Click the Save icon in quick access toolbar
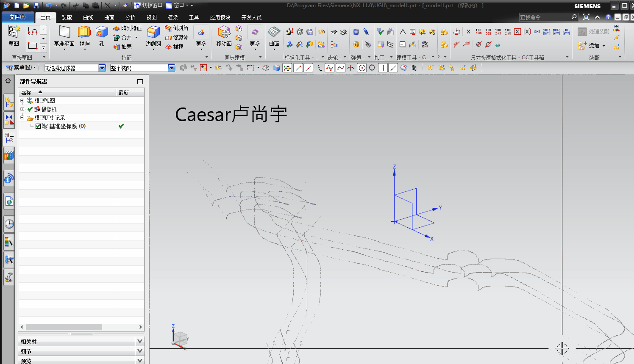 [36, 6]
